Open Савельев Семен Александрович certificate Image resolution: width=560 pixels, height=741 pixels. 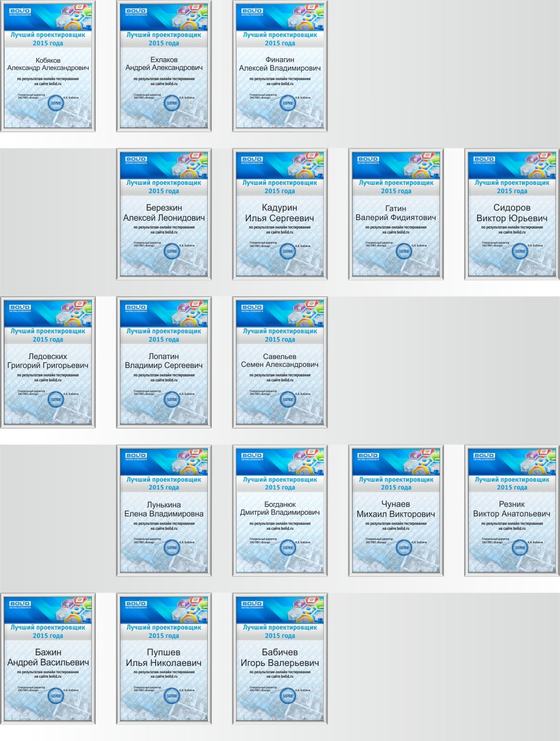[279, 362]
